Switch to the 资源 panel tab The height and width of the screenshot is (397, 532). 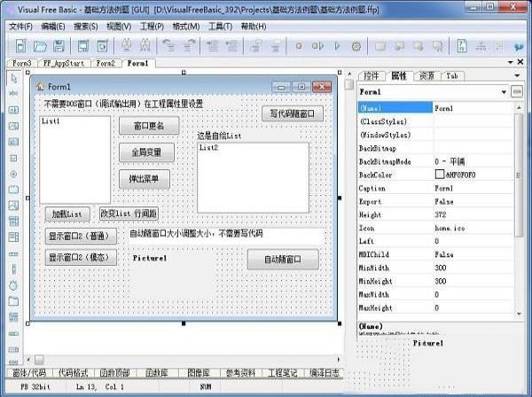pyautogui.click(x=426, y=76)
